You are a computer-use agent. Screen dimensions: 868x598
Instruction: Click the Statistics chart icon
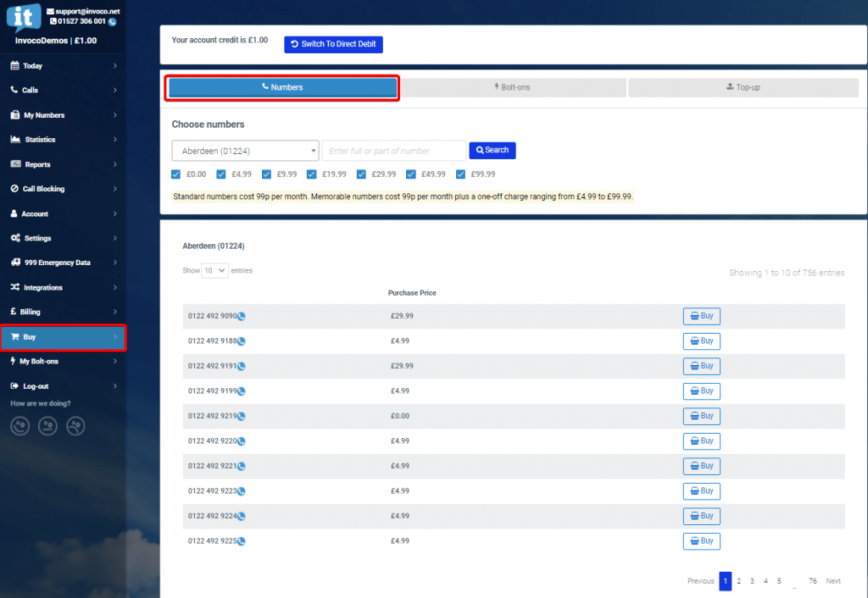15,140
